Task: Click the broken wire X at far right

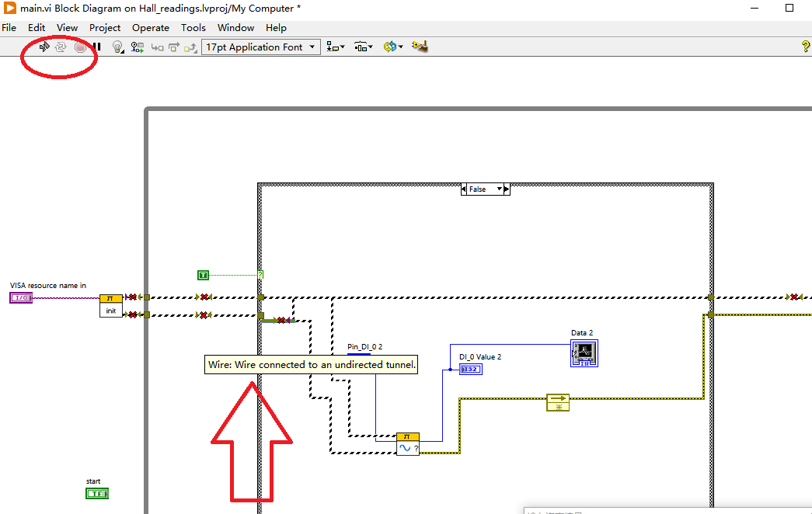Action: pyautogui.click(x=794, y=297)
